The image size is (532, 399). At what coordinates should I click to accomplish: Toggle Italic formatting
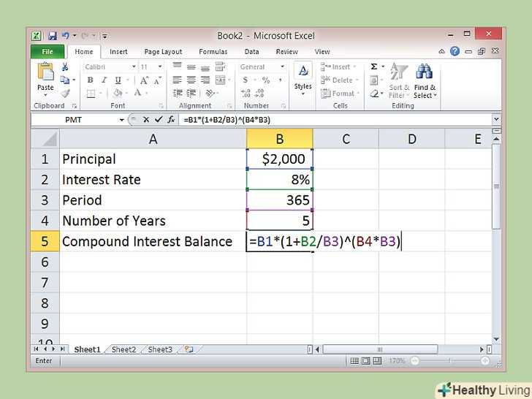(102, 80)
